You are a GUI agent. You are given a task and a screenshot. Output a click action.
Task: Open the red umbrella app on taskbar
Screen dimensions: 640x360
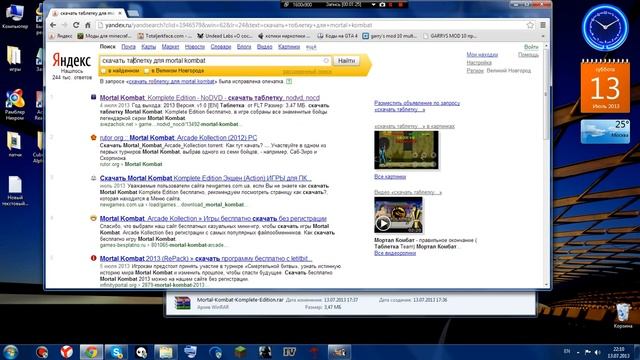314,352
